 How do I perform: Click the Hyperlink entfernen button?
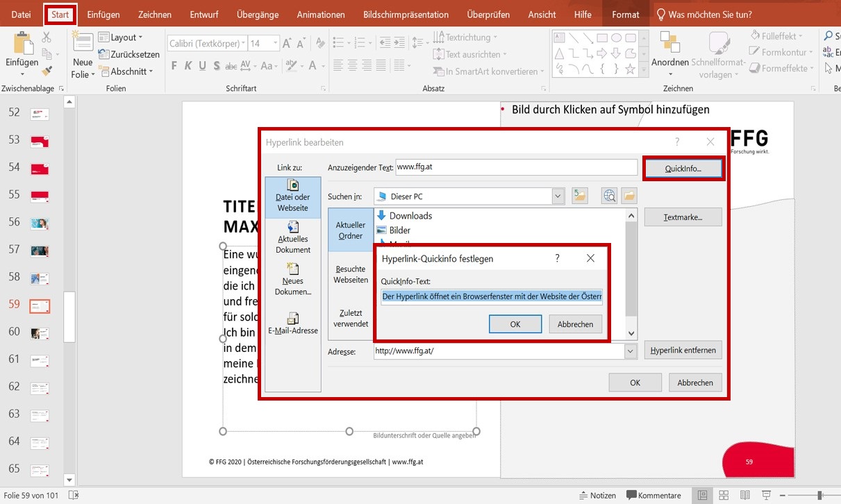683,350
